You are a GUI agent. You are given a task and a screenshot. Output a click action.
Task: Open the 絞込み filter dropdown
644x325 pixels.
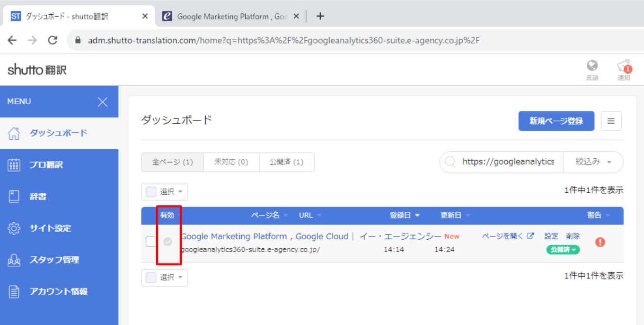click(x=593, y=162)
